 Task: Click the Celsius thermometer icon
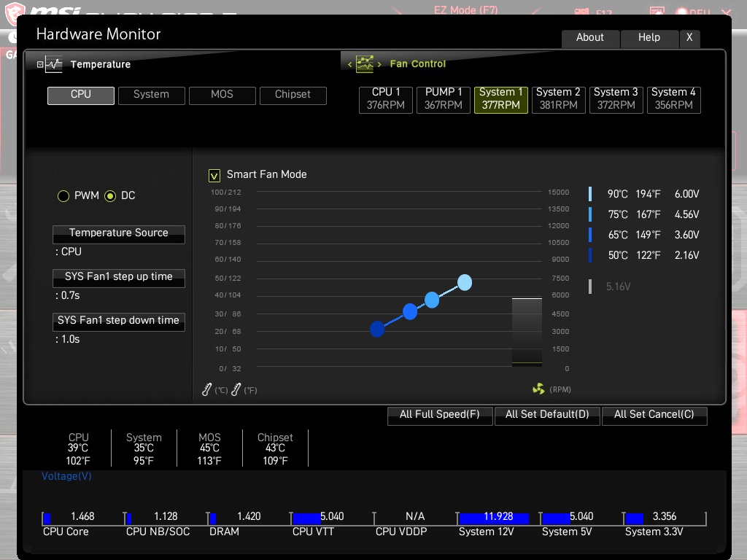pyautogui.click(x=206, y=389)
